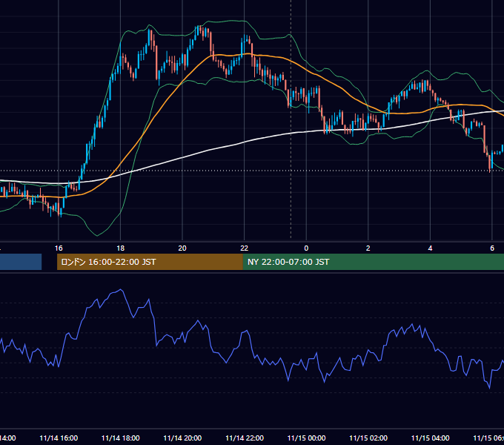Click the '2' hour label on the price chart axis
The width and height of the screenshot is (504, 445).
(368, 248)
